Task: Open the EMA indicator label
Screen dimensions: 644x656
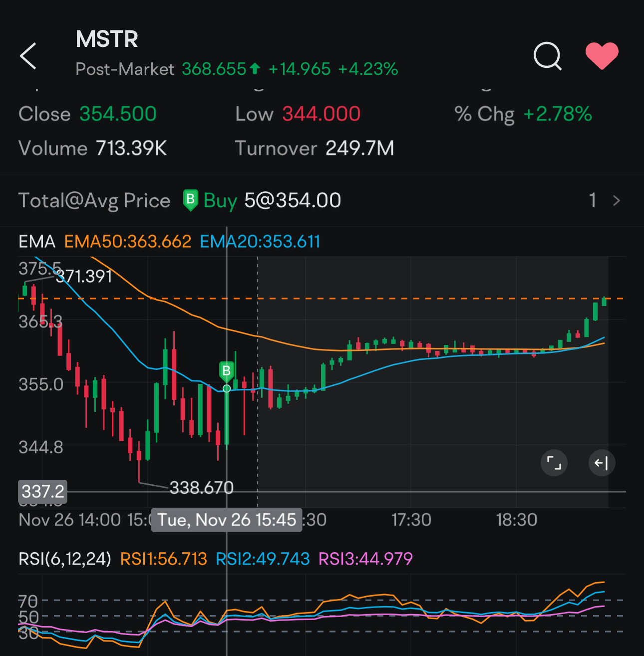Action: 36,242
